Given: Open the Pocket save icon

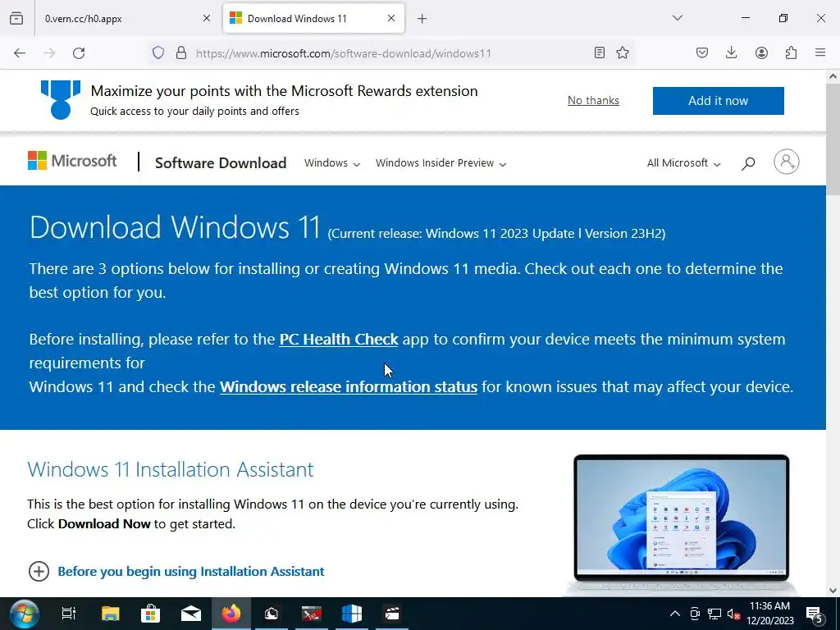Looking at the screenshot, I should pos(702,52).
